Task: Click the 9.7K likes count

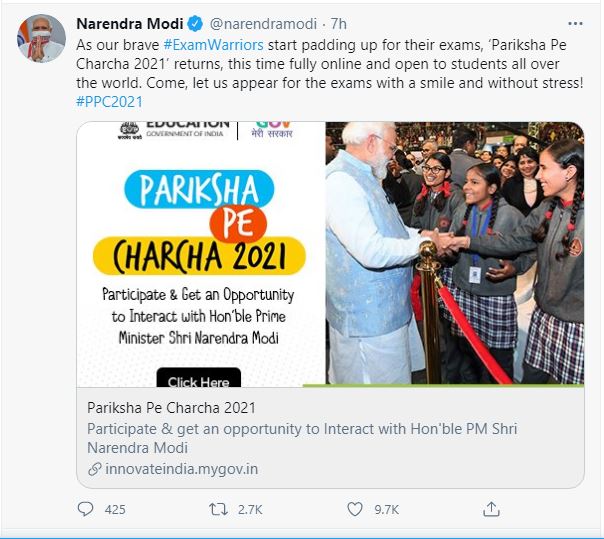Action: click(386, 509)
